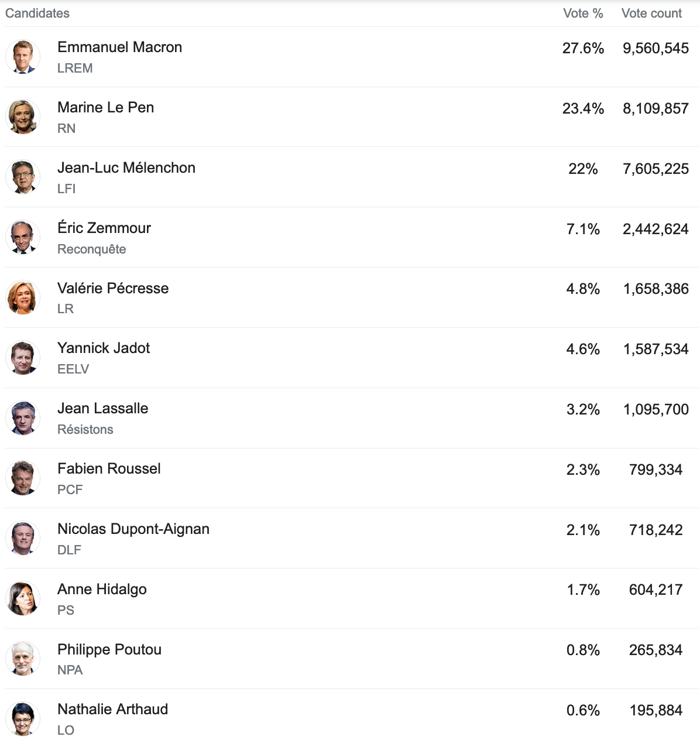Click Valérie Pécresse's portrait icon
The image size is (700, 747).
(x=23, y=297)
